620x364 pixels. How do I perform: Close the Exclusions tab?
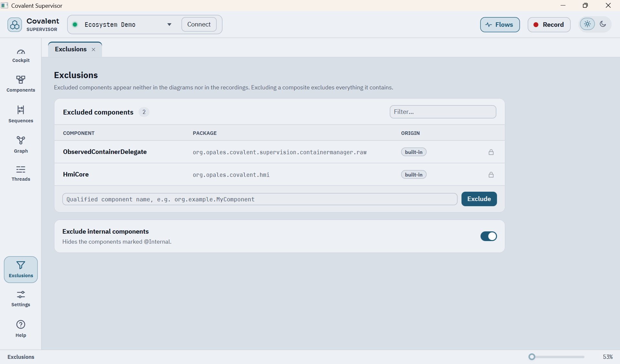pyautogui.click(x=93, y=49)
